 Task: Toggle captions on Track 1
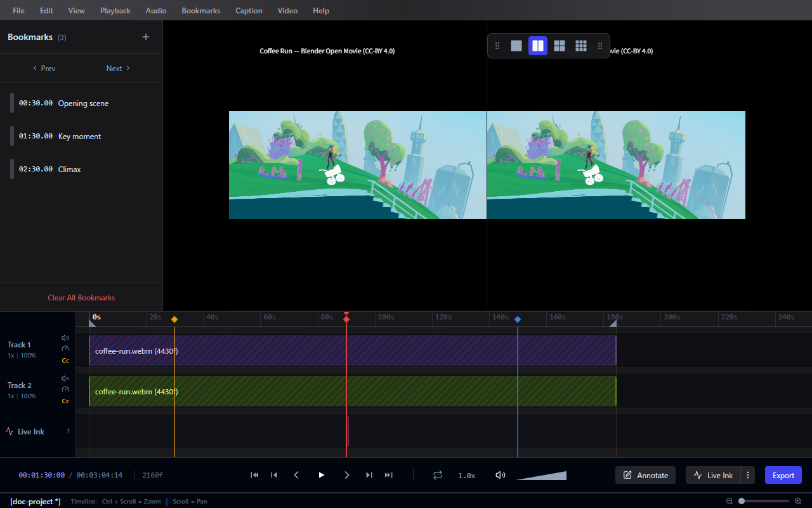pos(65,360)
